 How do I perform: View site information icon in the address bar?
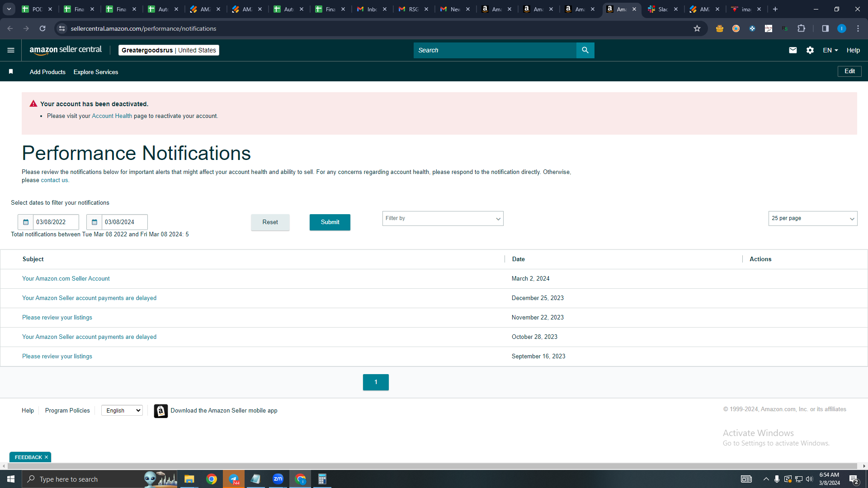pyautogui.click(x=62, y=28)
